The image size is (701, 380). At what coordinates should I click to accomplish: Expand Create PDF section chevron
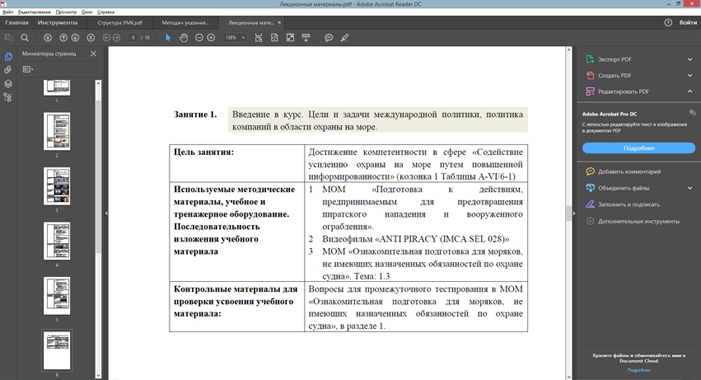click(690, 75)
